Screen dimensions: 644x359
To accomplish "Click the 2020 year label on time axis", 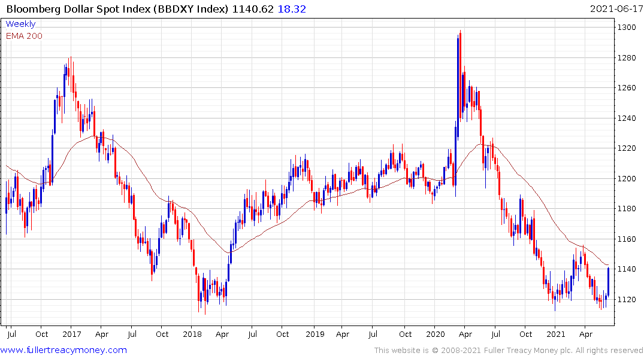I will click(x=436, y=334).
